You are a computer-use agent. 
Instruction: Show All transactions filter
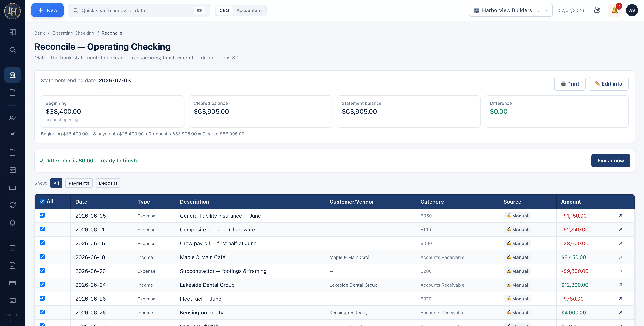(56, 183)
